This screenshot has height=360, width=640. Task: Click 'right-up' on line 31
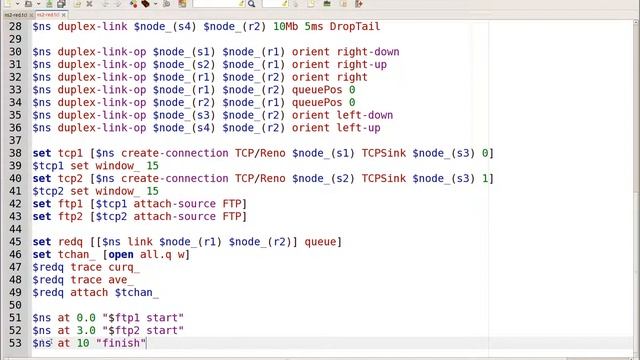pos(362,65)
